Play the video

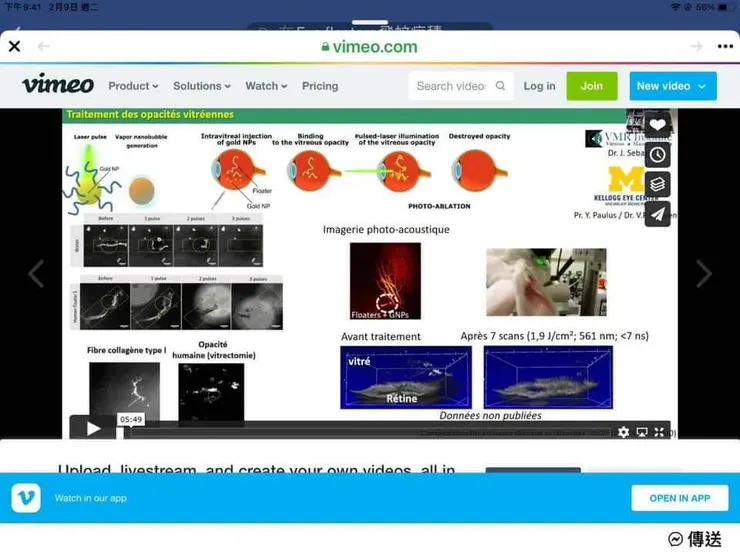pyautogui.click(x=93, y=428)
